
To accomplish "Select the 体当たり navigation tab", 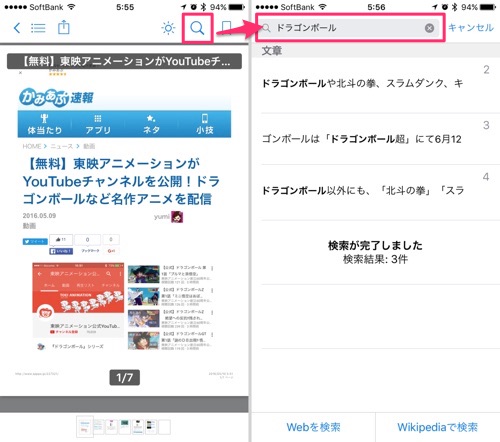I will tap(44, 124).
